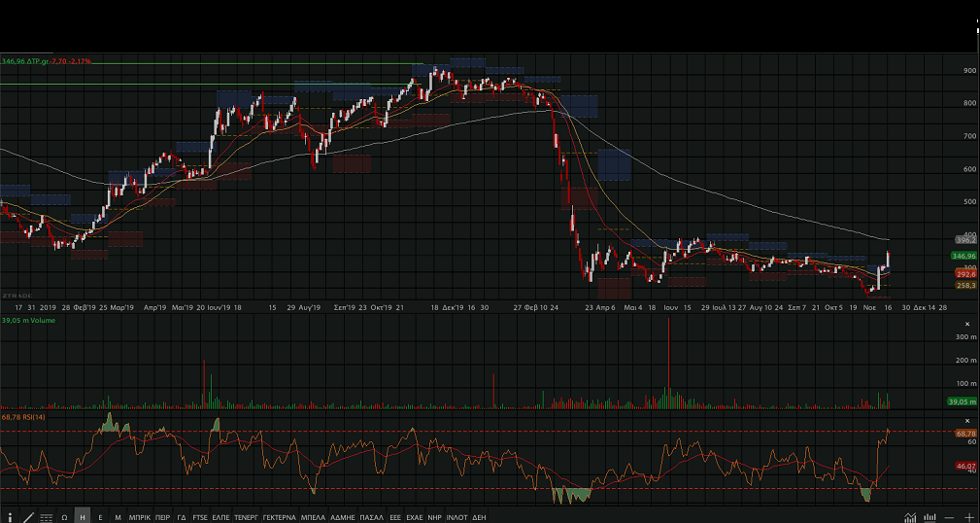Load the ΤΕΝΕΡΓ symbol chart
This screenshot has width=980, height=523.
247,517
